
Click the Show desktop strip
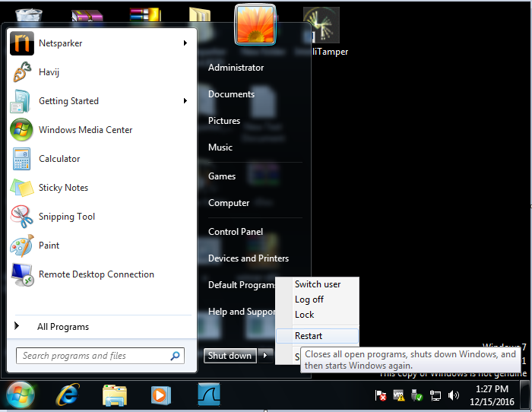(x=525, y=395)
